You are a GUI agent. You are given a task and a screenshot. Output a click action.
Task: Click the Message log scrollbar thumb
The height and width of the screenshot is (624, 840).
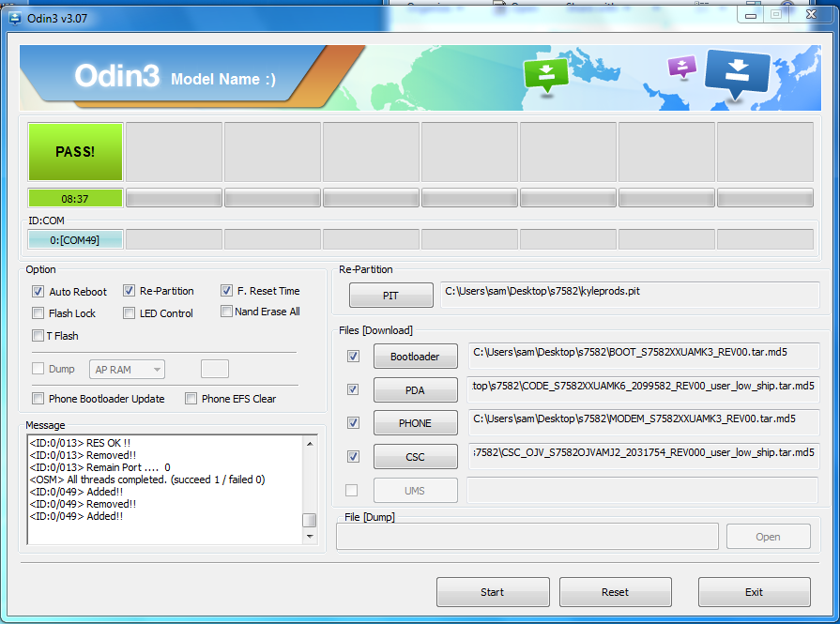(310, 520)
